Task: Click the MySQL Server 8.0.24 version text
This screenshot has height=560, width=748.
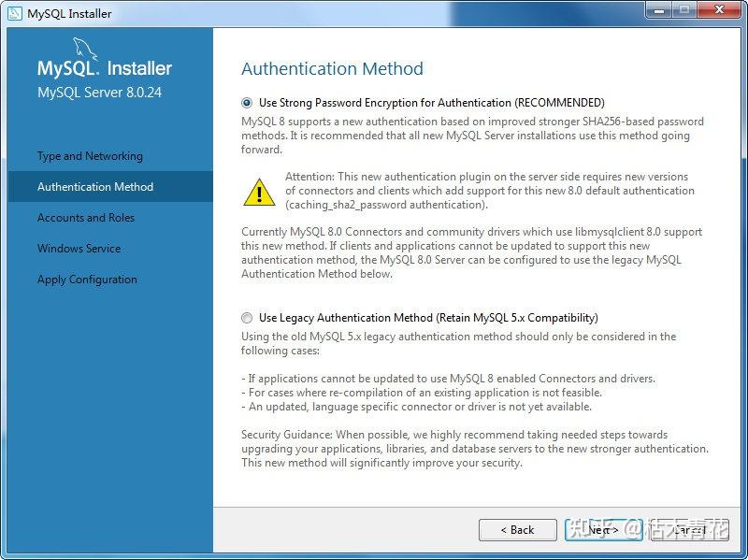Action: [100, 92]
